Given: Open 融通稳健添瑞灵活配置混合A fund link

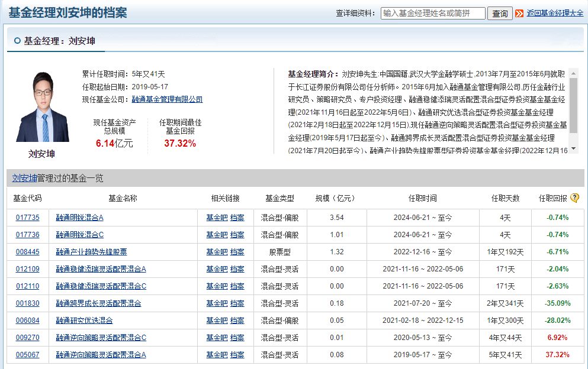Looking at the screenshot, I should pos(101,269).
